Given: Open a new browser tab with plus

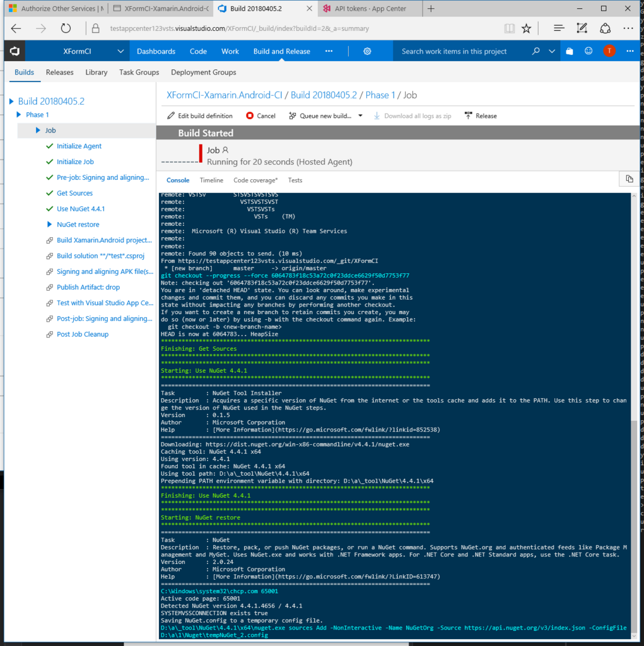Looking at the screenshot, I should [x=431, y=9].
